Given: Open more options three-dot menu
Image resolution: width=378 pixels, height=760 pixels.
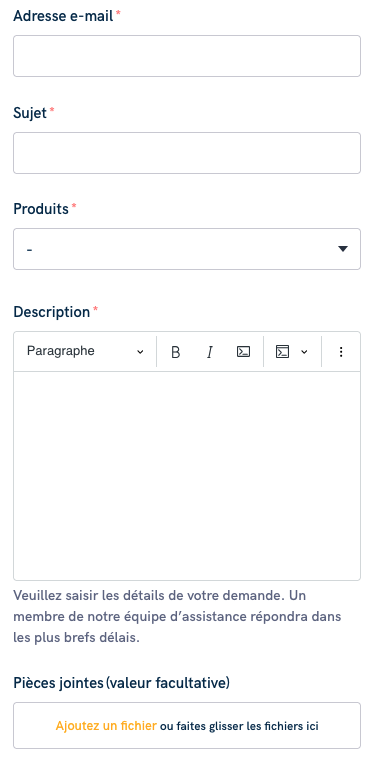Looking at the screenshot, I should pyautogui.click(x=341, y=351).
